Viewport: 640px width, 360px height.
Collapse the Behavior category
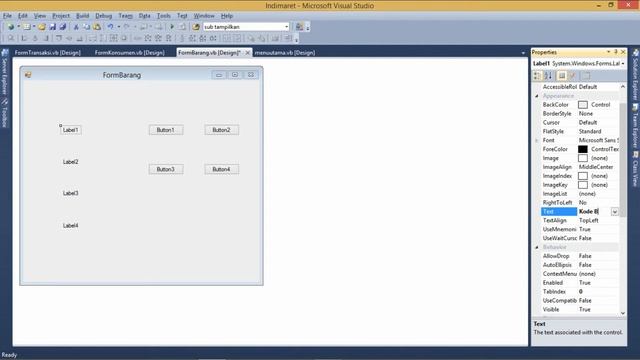pos(537,247)
